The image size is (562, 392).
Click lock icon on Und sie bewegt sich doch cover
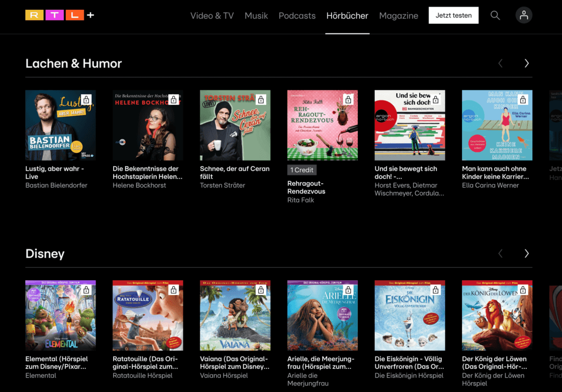[435, 100]
